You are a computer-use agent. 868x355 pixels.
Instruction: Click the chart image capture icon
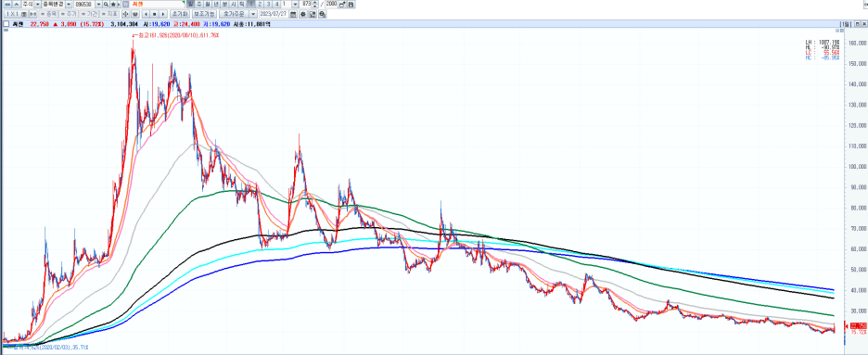pyautogui.click(x=313, y=14)
